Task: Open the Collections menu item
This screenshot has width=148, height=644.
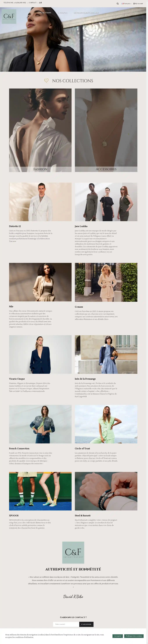Action: [44, 13]
